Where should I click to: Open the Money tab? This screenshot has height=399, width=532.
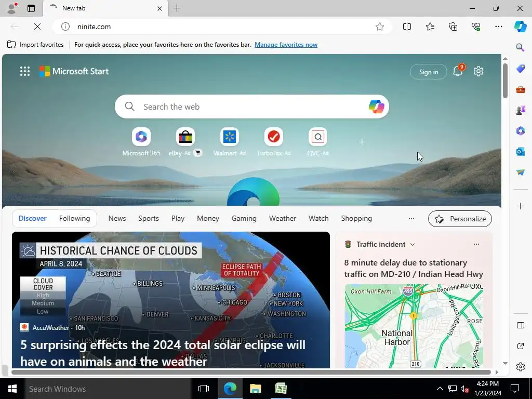click(208, 219)
